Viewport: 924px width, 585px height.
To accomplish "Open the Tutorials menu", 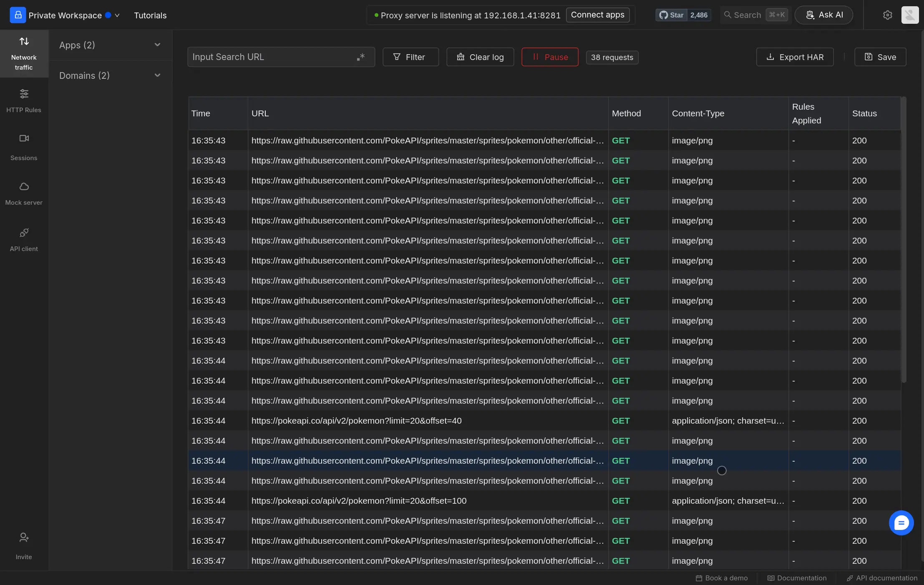I will (150, 15).
